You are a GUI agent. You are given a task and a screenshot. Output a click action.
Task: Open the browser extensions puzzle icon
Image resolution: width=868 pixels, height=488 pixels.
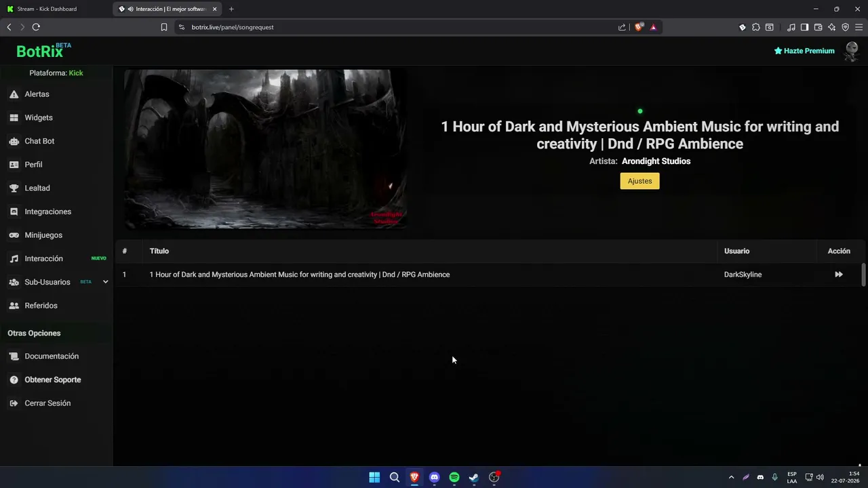756,27
